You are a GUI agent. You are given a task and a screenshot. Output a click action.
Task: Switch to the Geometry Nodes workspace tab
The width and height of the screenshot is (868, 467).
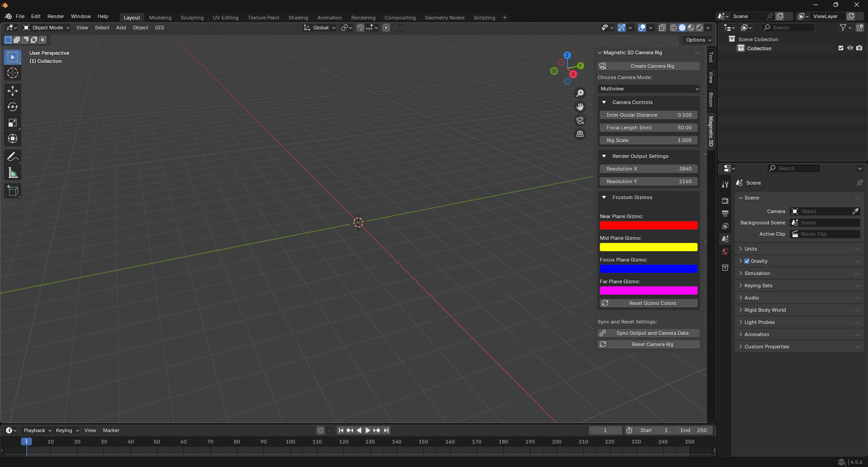[x=444, y=18]
